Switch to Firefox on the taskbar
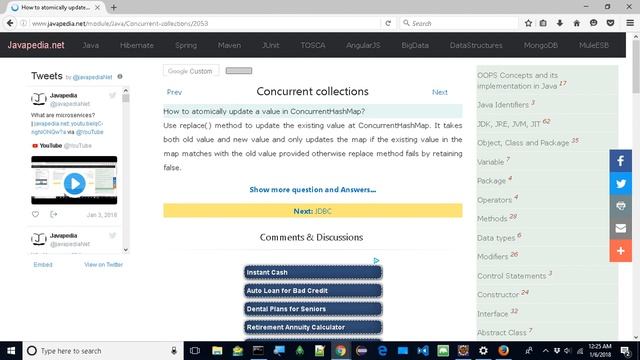640x360 pixels. [x=504, y=351]
